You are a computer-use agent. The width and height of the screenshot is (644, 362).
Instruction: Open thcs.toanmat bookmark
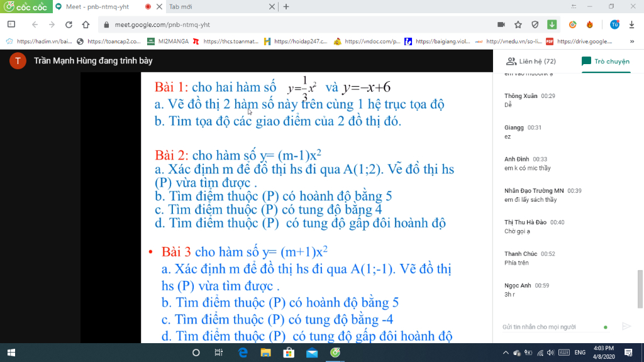tap(226, 41)
